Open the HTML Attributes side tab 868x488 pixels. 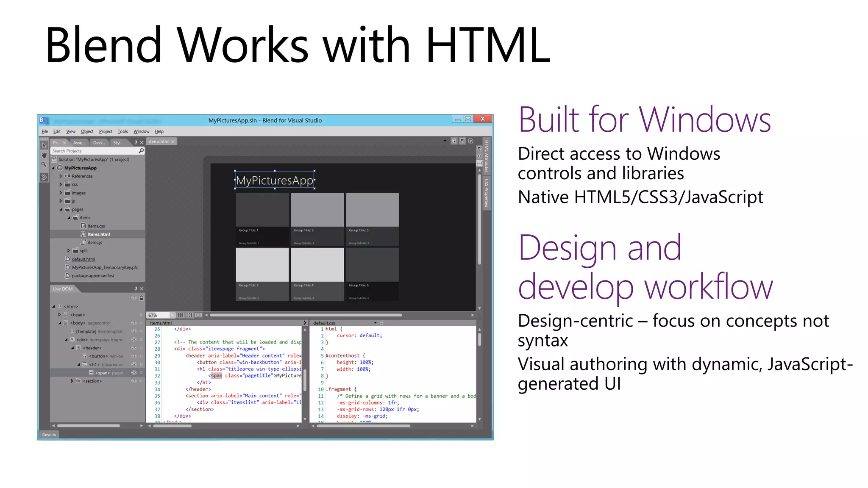[x=487, y=156]
